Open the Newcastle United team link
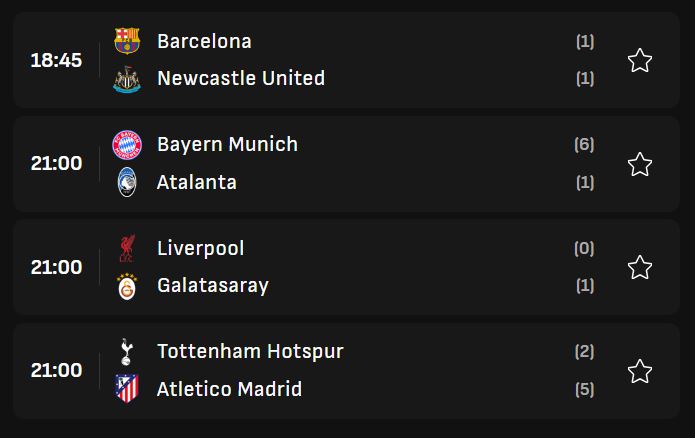 (x=241, y=78)
